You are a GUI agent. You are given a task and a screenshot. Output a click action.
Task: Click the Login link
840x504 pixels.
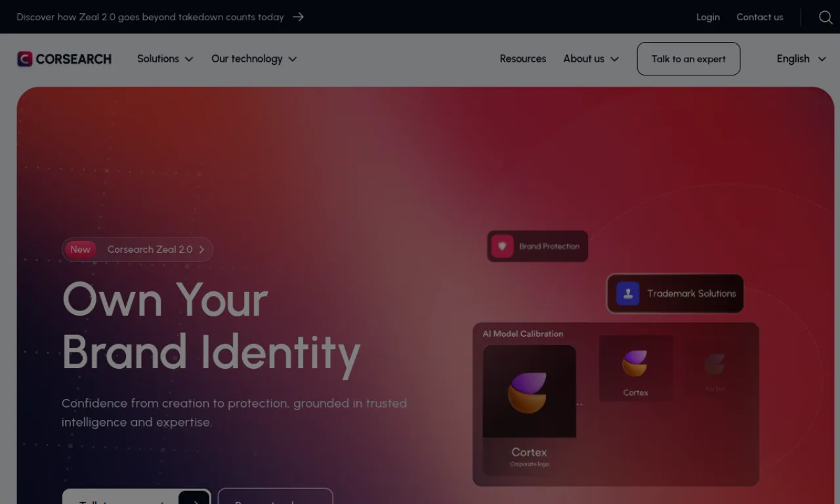(x=708, y=17)
